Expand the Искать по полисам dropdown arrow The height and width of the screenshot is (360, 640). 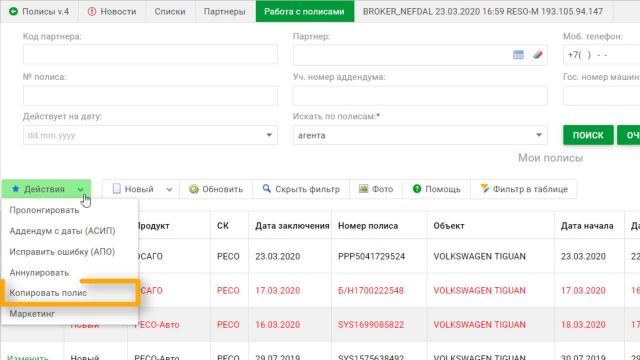pos(539,135)
